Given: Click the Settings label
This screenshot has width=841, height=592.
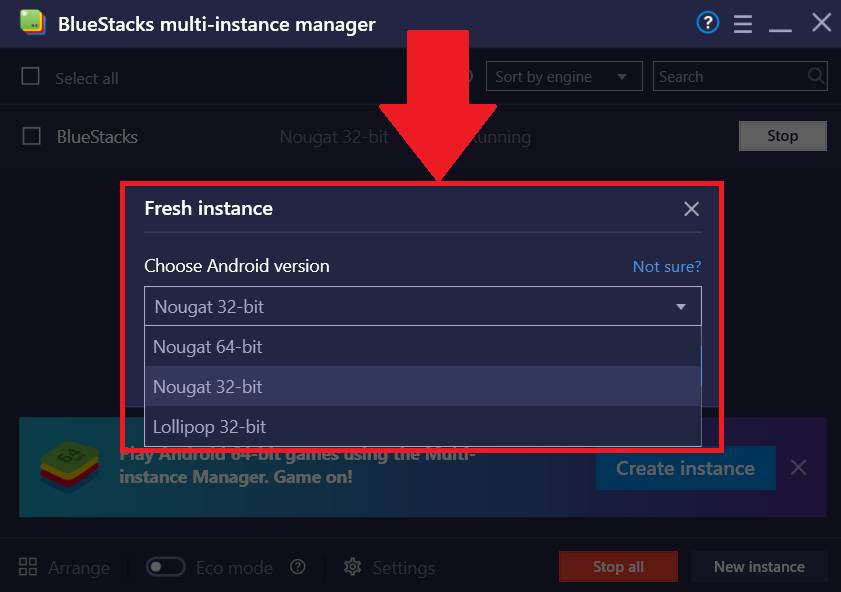Looking at the screenshot, I should click(x=403, y=568).
